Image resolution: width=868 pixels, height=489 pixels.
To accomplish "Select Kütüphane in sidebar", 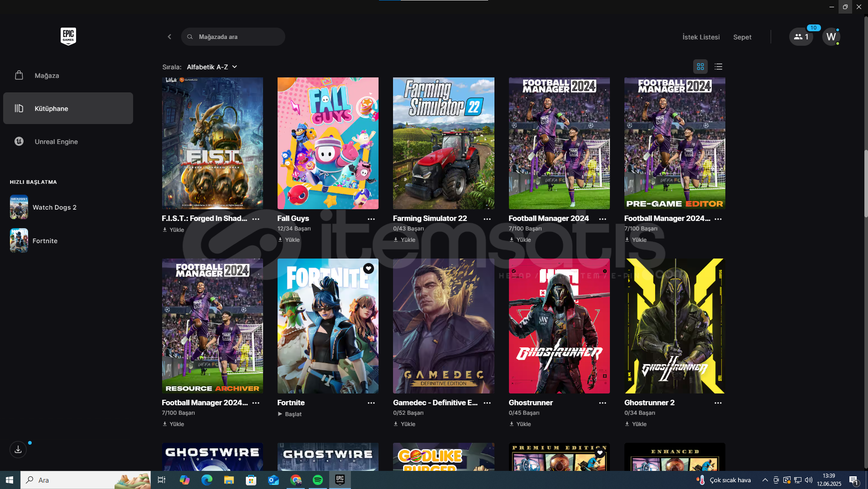I will [68, 108].
